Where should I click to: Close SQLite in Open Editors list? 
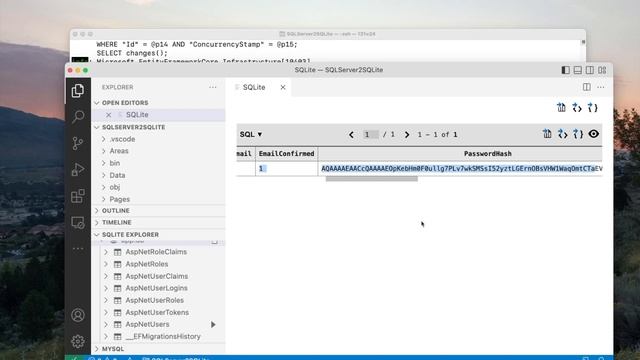coord(109,115)
